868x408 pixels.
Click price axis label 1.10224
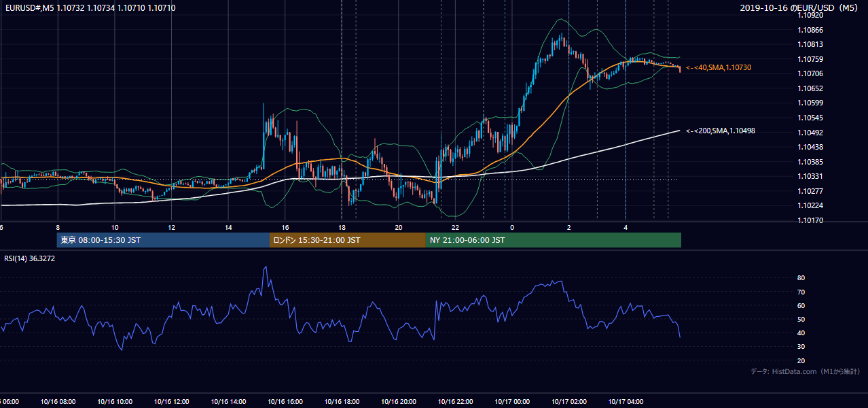tap(810, 205)
